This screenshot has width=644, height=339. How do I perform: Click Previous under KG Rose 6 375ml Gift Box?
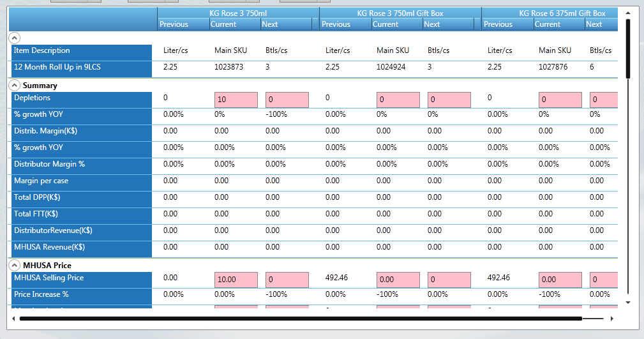pos(507,24)
